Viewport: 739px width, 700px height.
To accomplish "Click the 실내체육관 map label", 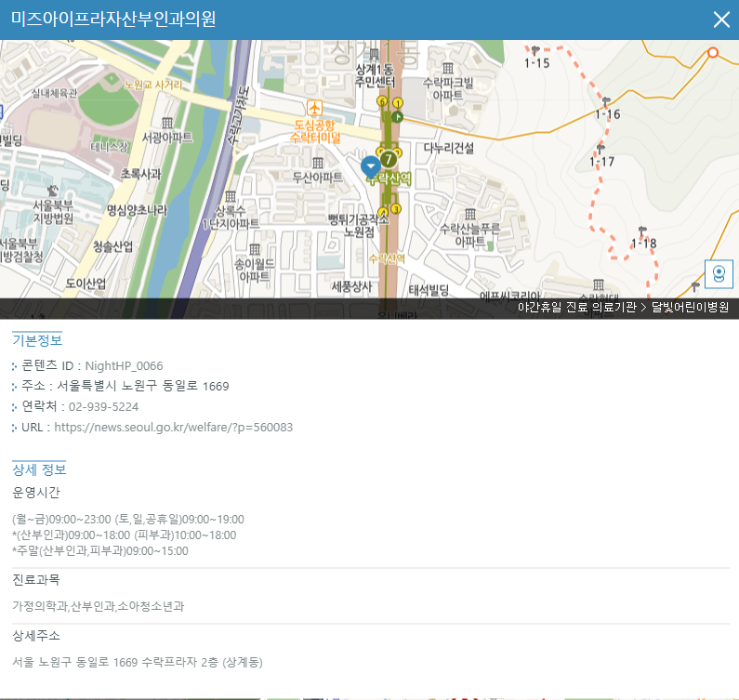I will coord(55,93).
